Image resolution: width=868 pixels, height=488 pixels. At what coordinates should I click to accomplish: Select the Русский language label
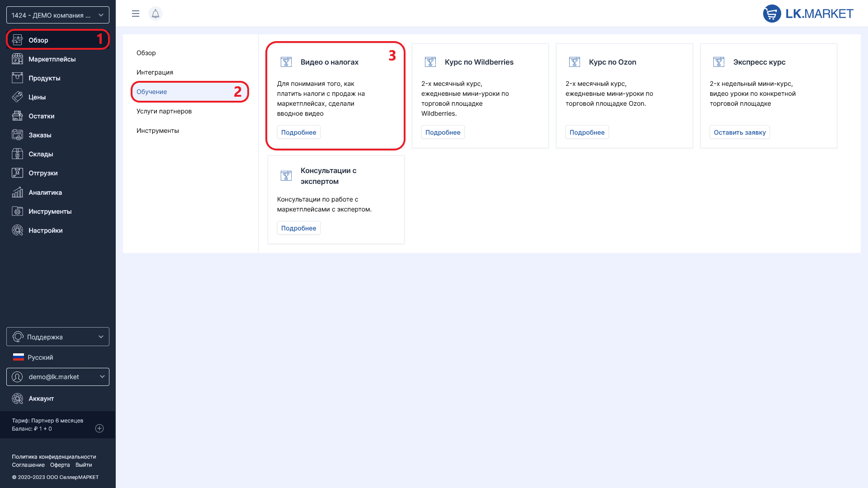tap(40, 357)
